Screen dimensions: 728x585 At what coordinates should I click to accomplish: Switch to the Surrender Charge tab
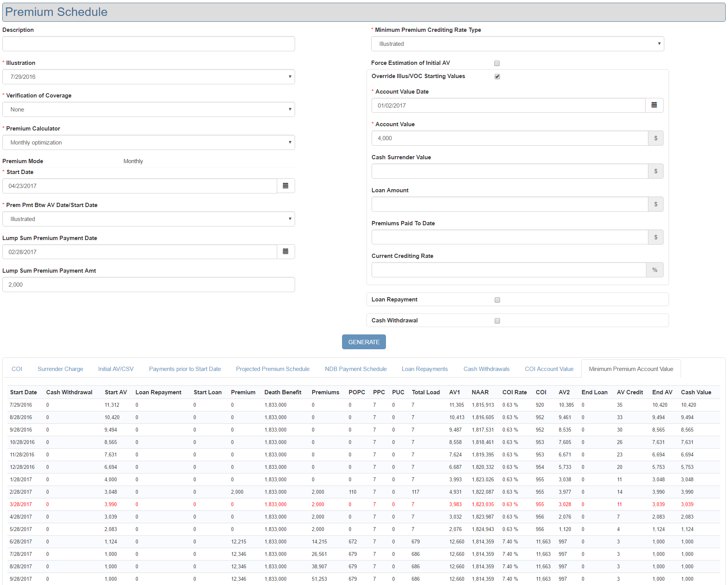coord(60,369)
